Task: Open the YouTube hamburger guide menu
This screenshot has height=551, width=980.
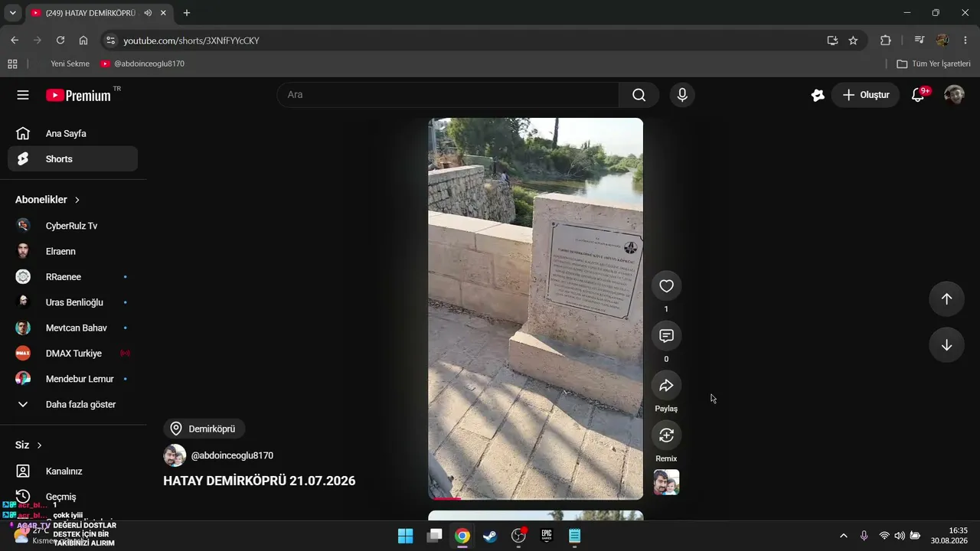Action: tap(23, 95)
